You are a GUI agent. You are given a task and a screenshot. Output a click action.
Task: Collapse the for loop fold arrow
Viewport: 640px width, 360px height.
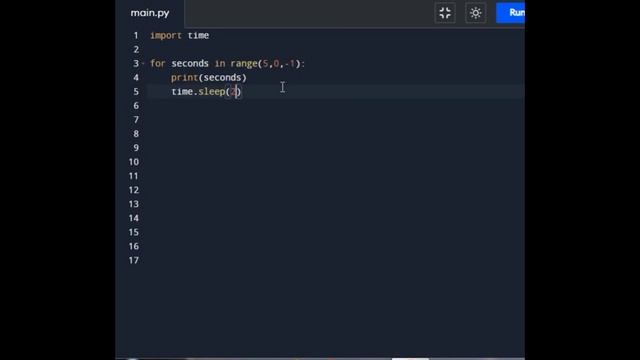(143, 63)
